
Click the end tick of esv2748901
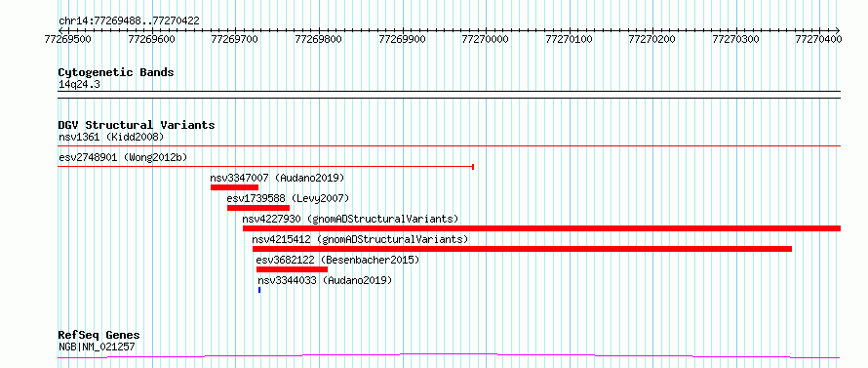tap(473, 166)
